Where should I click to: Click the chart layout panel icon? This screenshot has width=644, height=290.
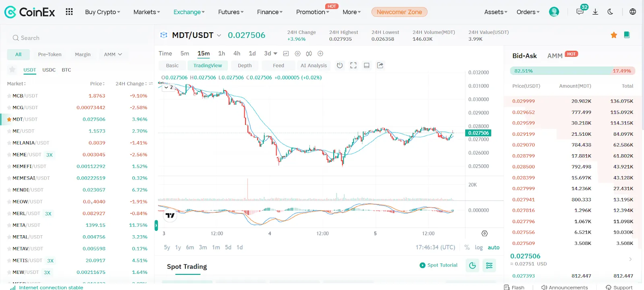coord(367,65)
